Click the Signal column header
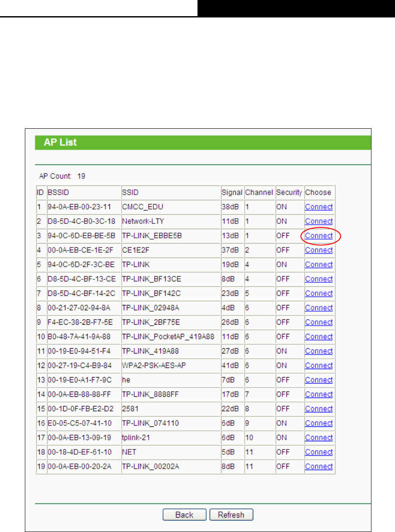 click(x=232, y=192)
